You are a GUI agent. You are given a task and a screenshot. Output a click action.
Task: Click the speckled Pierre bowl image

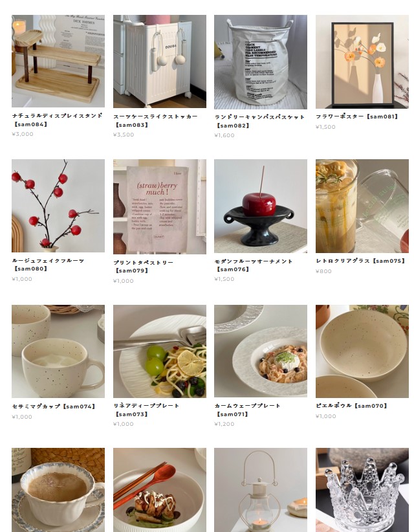point(362,351)
